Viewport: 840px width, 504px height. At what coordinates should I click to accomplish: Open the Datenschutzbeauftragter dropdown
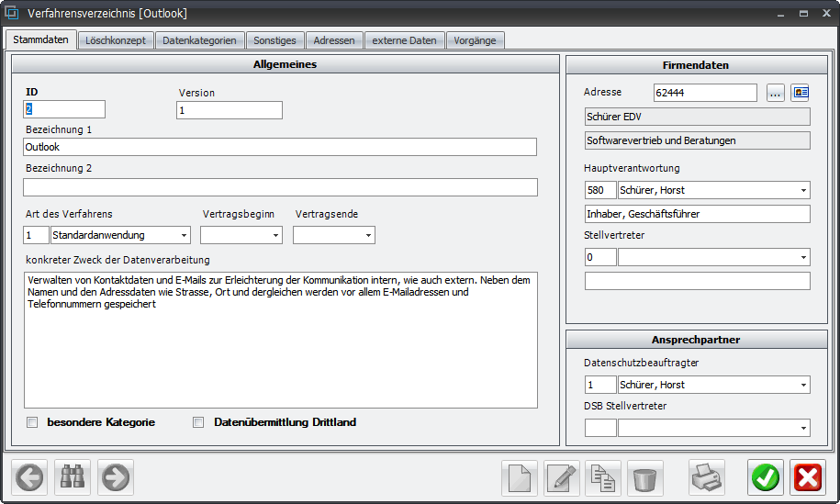[x=804, y=386]
